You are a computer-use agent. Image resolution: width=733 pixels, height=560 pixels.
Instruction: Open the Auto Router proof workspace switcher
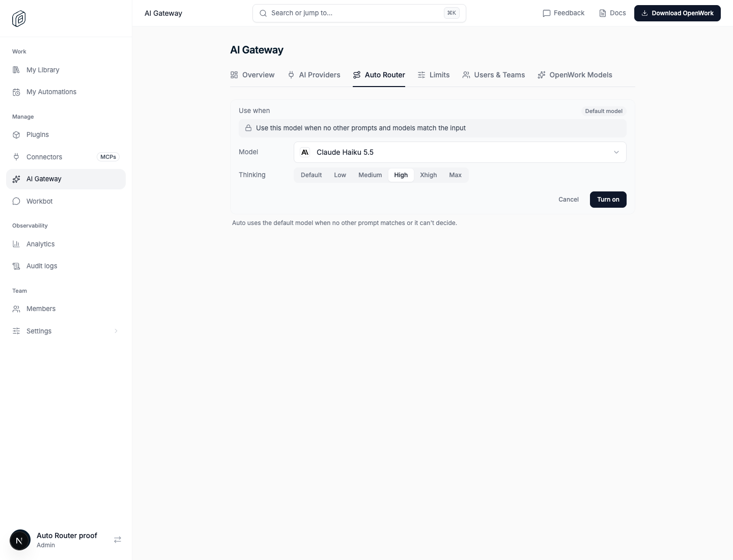[66, 540]
